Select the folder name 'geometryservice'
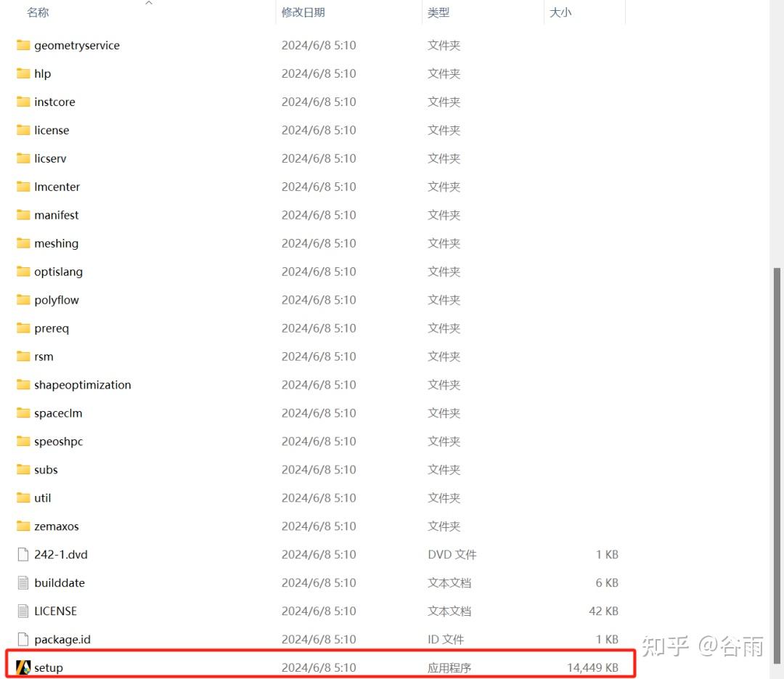This screenshot has width=784, height=679. tap(77, 45)
